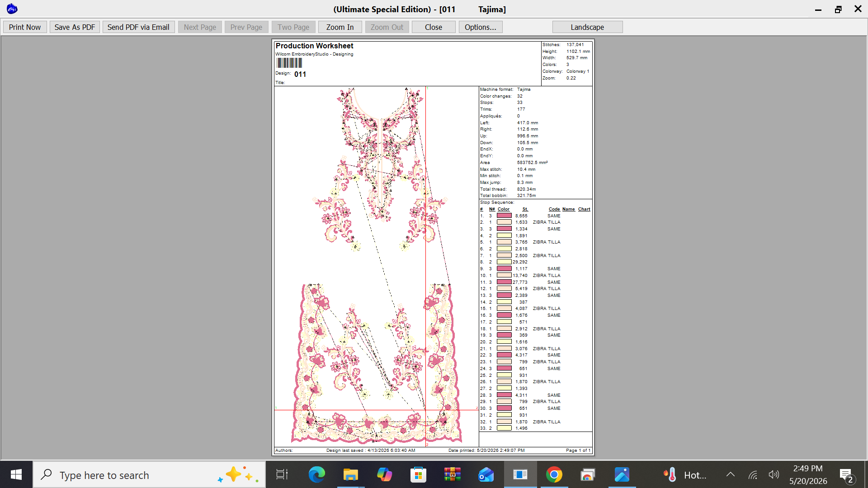Click the Wilcom application icon in the title bar
This screenshot has width=868, height=488.
(x=12, y=9)
